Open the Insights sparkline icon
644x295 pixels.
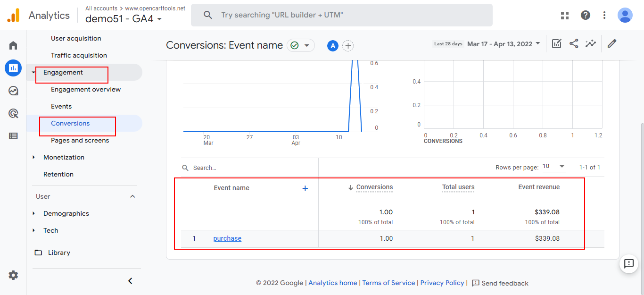(x=590, y=44)
